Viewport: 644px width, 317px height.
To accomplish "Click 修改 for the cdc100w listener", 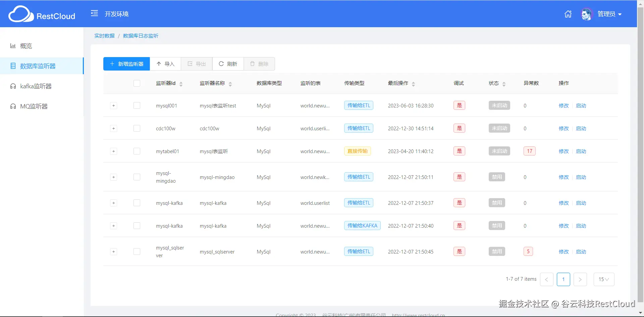I will (x=564, y=129).
